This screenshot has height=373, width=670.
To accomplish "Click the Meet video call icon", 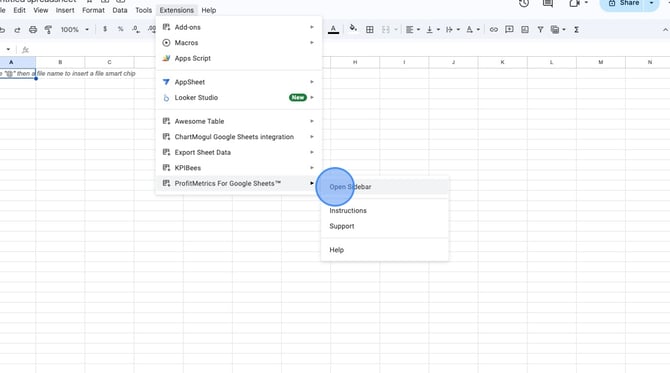I will [574, 3].
